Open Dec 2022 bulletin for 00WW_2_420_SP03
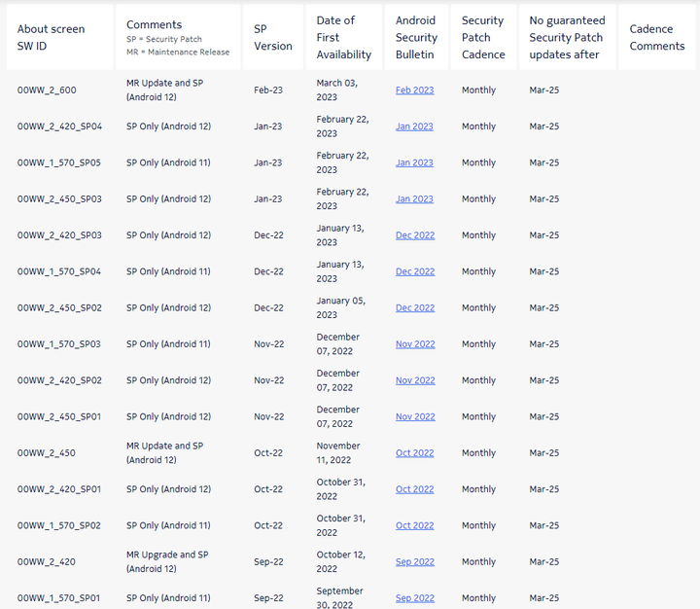Viewport: 700px width, 609px height. pos(415,235)
